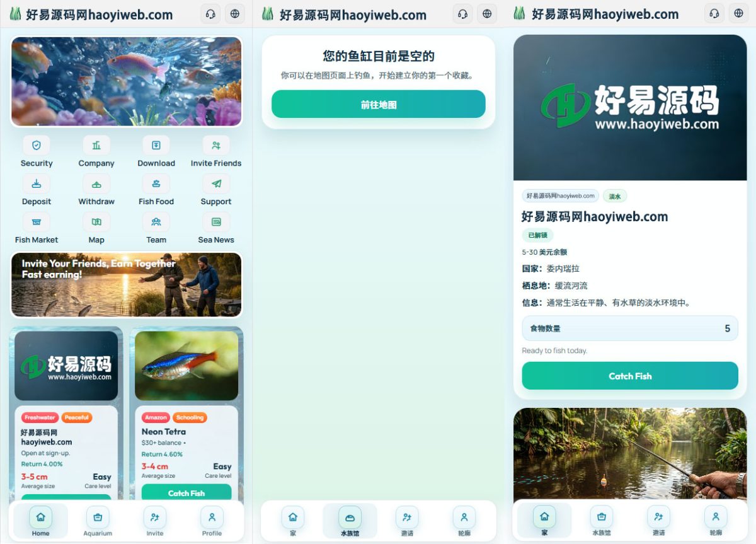
Task: Click 'Return 4.00%' text
Action: tap(42, 464)
